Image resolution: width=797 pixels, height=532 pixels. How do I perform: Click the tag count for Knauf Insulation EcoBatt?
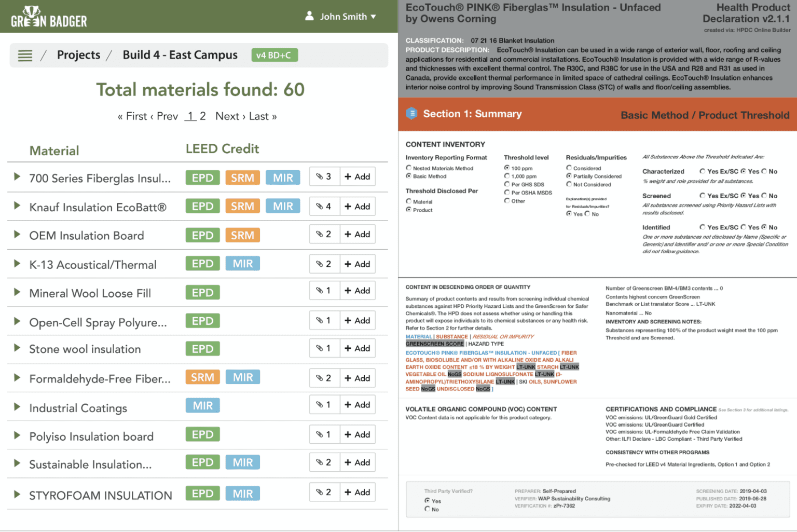324,206
